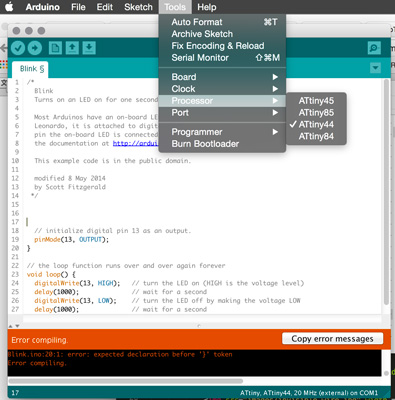
Task: Select ATtiny84 processor
Action: pyautogui.click(x=316, y=137)
